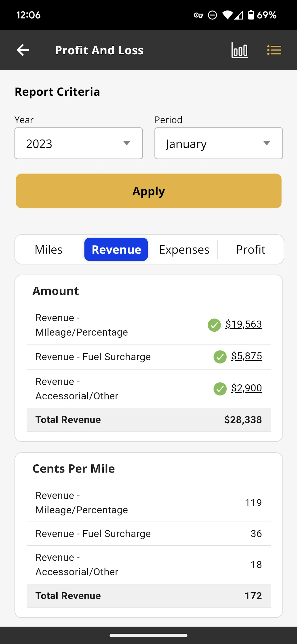Tap the battery status icon
The image size is (297, 644).
251,15
